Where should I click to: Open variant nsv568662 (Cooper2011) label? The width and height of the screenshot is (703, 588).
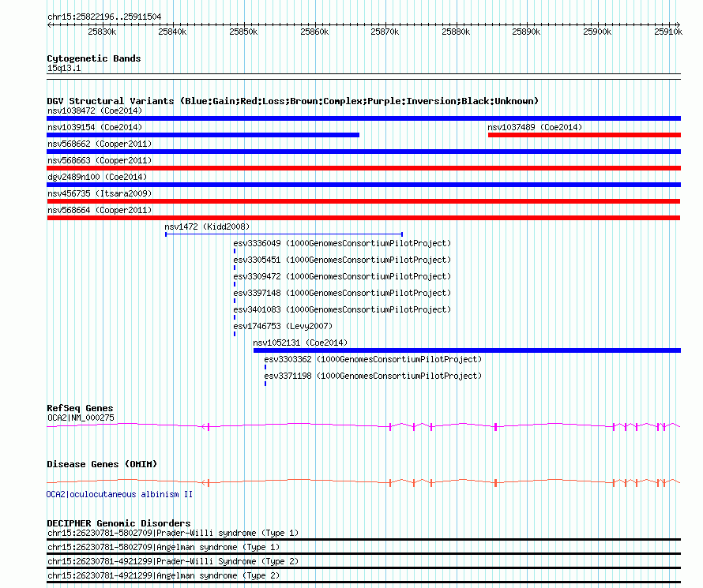pyautogui.click(x=100, y=144)
